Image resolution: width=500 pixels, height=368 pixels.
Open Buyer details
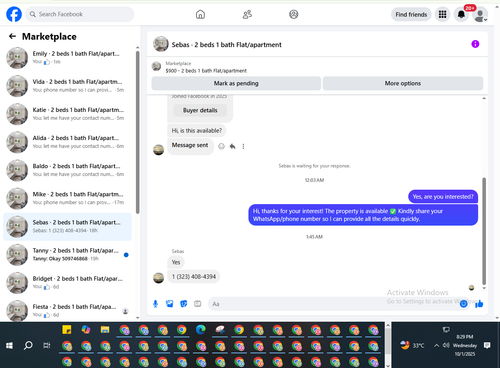pyautogui.click(x=200, y=110)
